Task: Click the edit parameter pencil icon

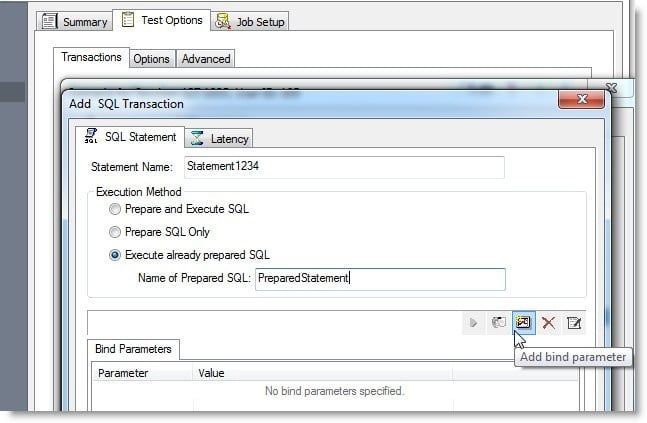Action: pos(574,323)
